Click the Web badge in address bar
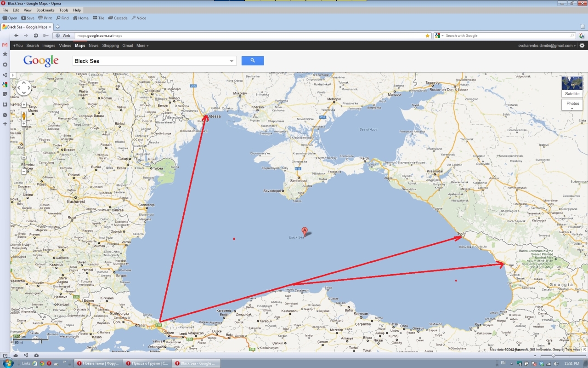Image resolution: width=588 pixels, height=368 pixels. [x=63, y=35]
